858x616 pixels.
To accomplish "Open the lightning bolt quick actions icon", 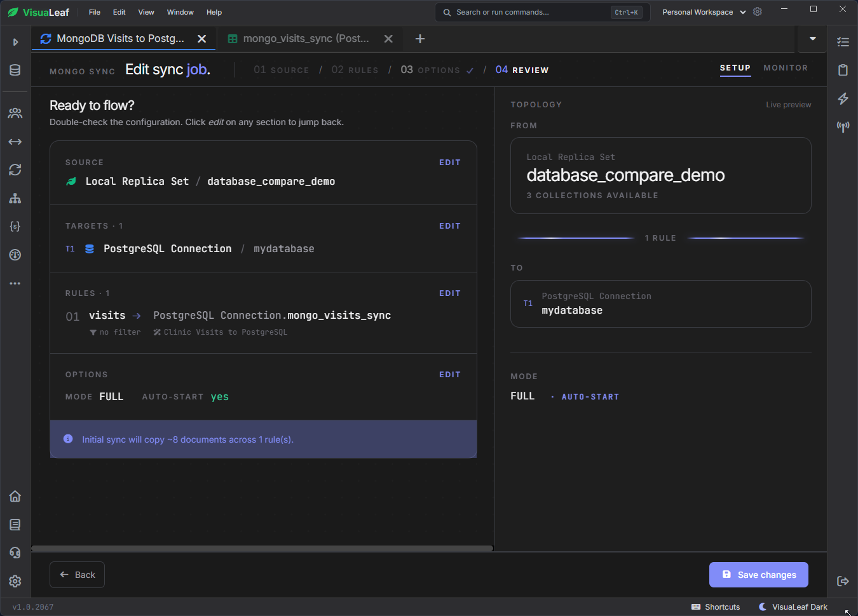I will [843, 98].
